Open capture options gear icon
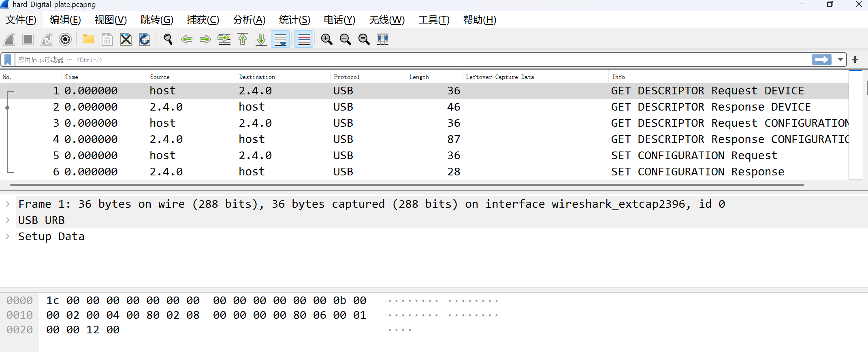The height and width of the screenshot is (352, 868). [x=65, y=39]
